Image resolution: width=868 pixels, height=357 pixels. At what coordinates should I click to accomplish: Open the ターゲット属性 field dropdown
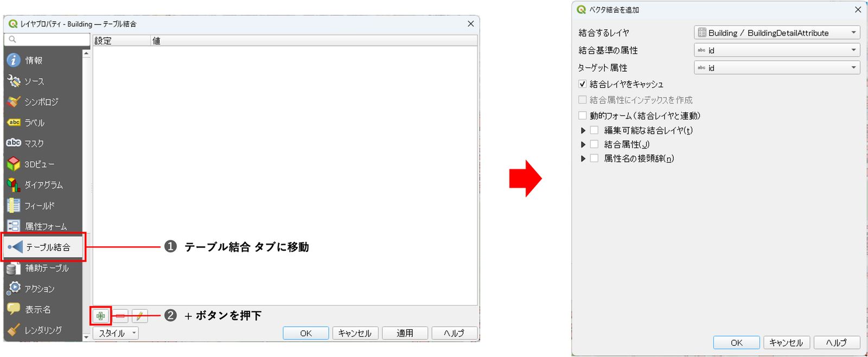pyautogui.click(x=777, y=68)
